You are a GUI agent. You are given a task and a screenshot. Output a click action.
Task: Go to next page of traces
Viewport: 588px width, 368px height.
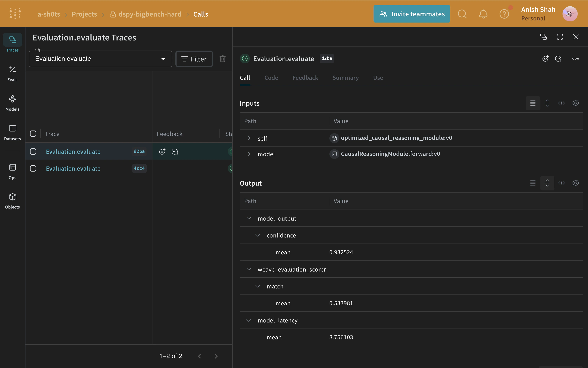click(216, 356)
